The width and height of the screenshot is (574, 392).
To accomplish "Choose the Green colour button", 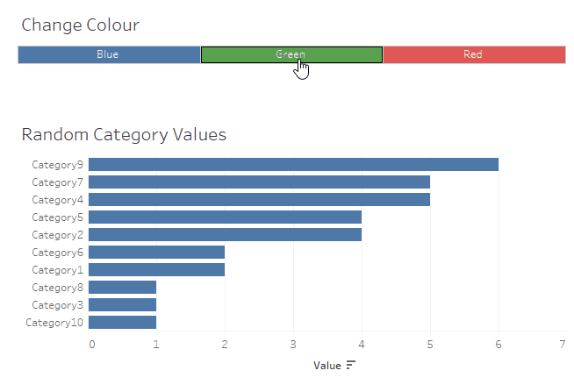I will (291, 54).
